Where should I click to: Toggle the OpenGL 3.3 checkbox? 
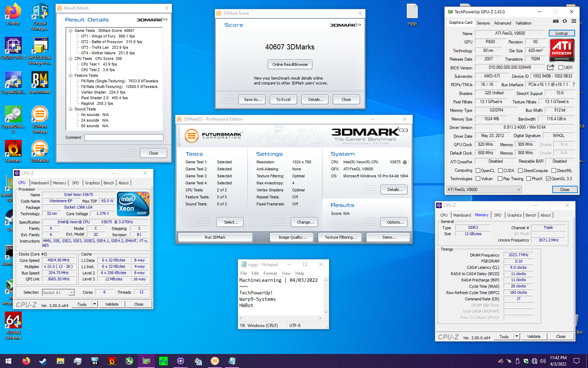(548, 179)
